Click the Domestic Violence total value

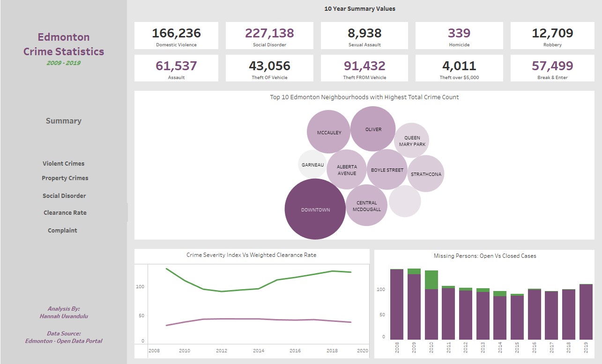(x=176, y=33)
